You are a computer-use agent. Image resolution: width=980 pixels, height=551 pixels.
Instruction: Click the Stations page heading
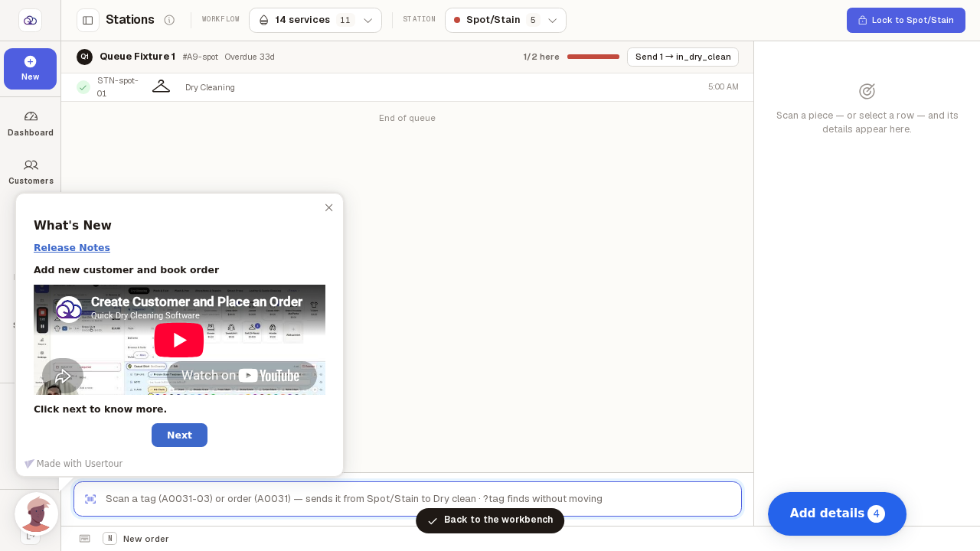[130, 20]
